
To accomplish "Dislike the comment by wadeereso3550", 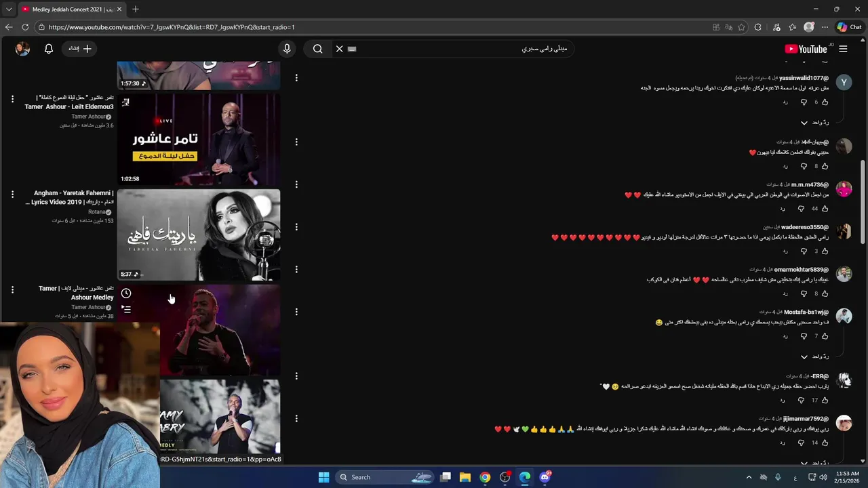I will click(804, 251).
